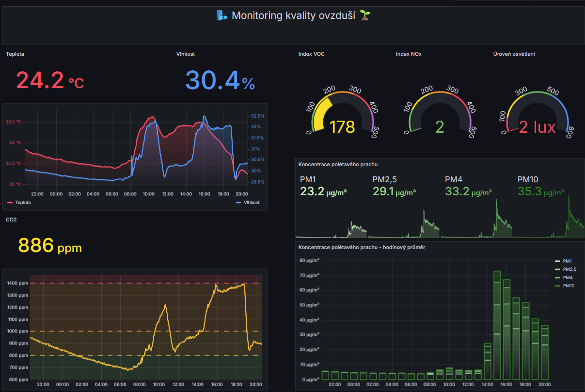Open the Teplota panel title menu
The width and height of the screenshot is (585, 392).
(15, 54)
